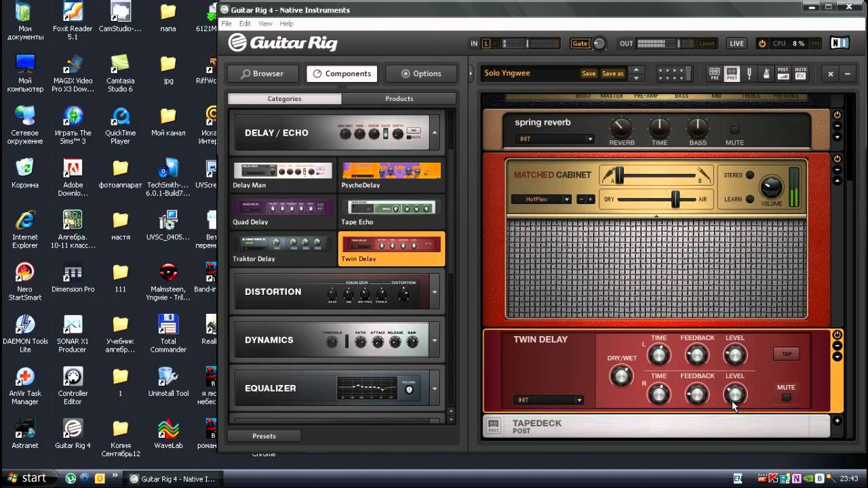868x488 pixels.
Task: Toggle the noise Gate
Action: click(580, 43)
